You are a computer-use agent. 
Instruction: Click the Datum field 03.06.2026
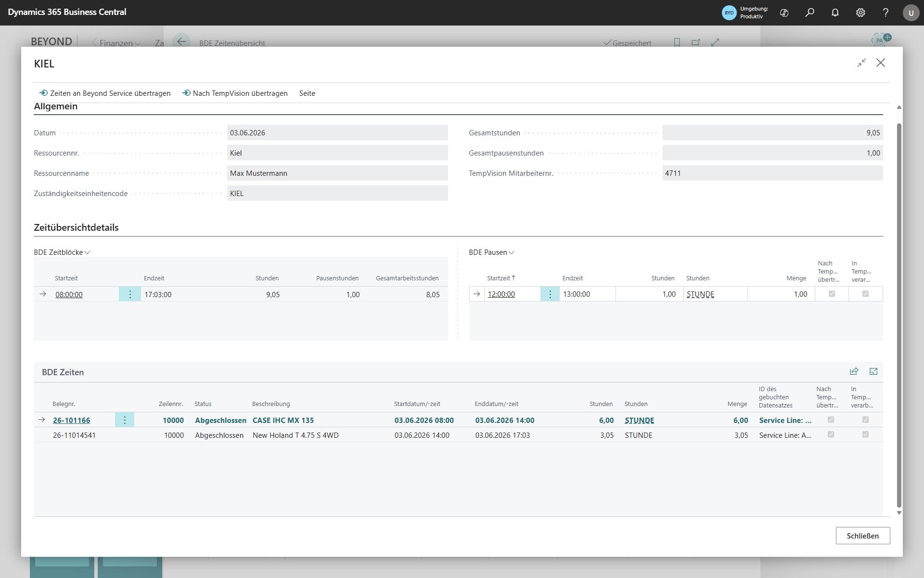[x=337, y=132]
